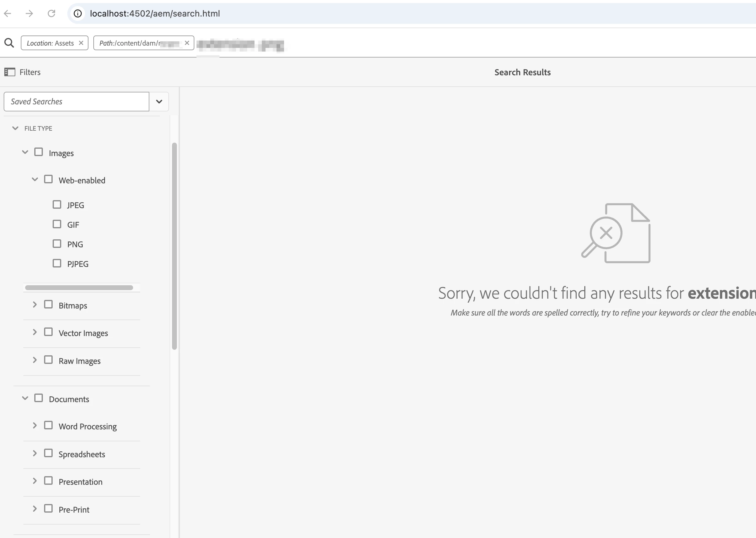Click the filters panel vertical scrollbar
This screenshot has height=538, width=756.
(174, 246)
